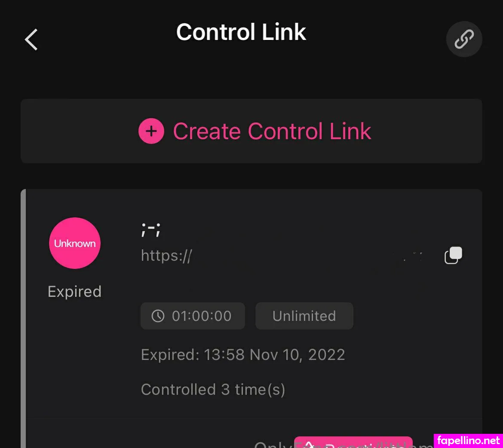Screen dimensions: 503x448
Task: Tap the Expired status label
Action: pos(74,292)
